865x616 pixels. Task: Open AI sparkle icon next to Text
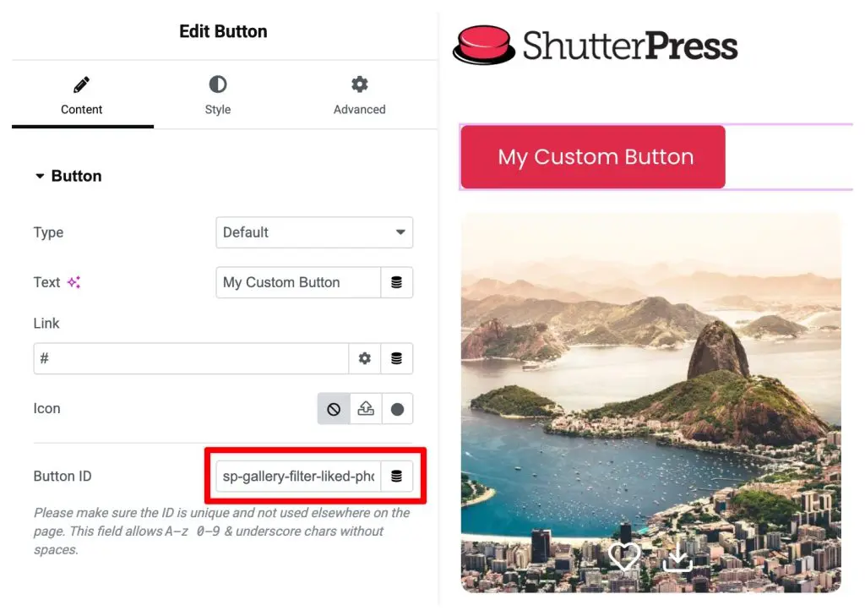[74, 282]
